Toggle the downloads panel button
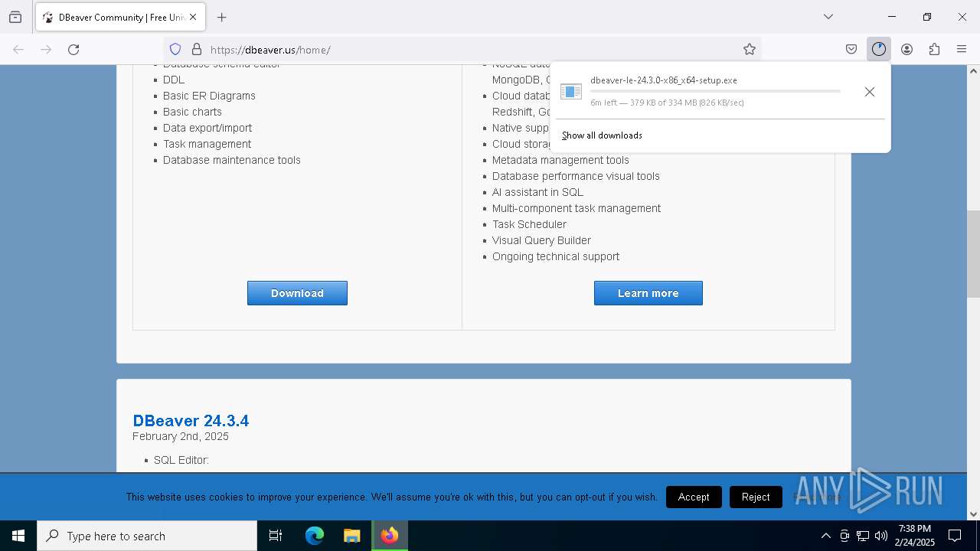980x551 pixels. click(x=879, y=50)
